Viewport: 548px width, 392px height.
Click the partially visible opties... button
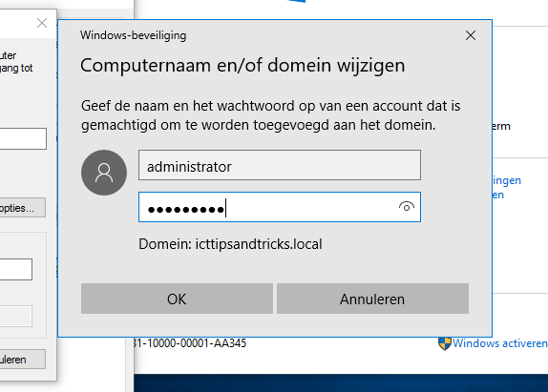[22, 208]
